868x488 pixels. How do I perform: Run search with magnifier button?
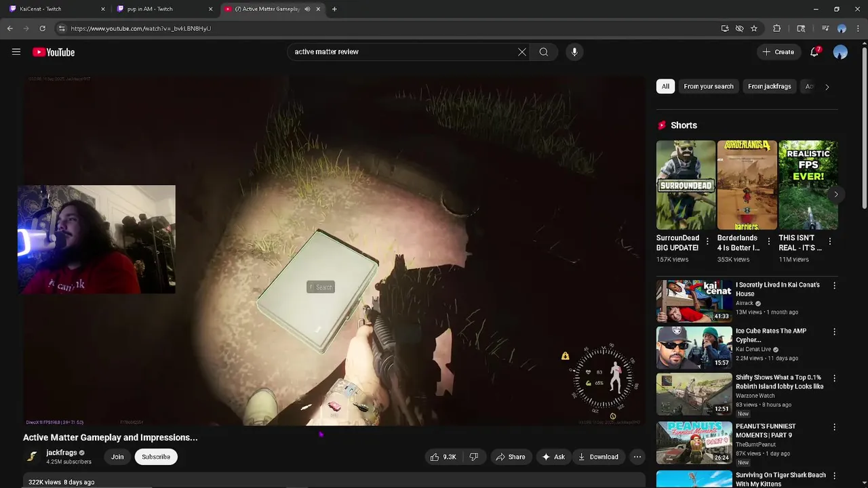[543, 52]
